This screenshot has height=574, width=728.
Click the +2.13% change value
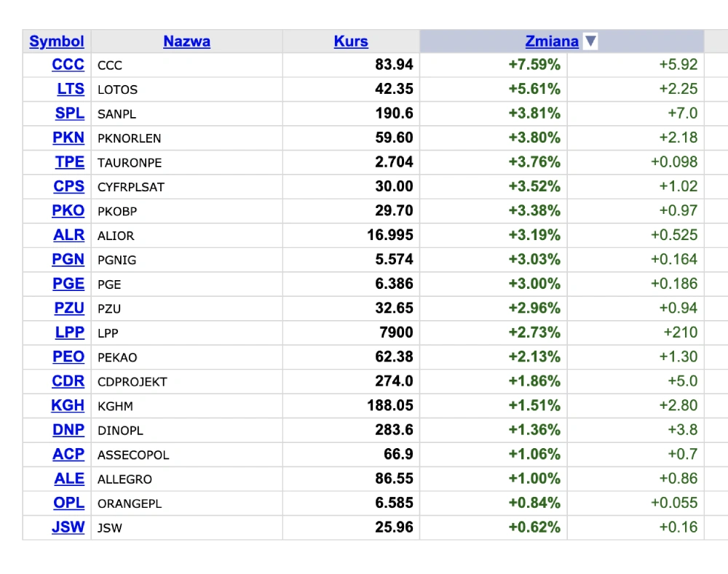[x=534, y=356]
